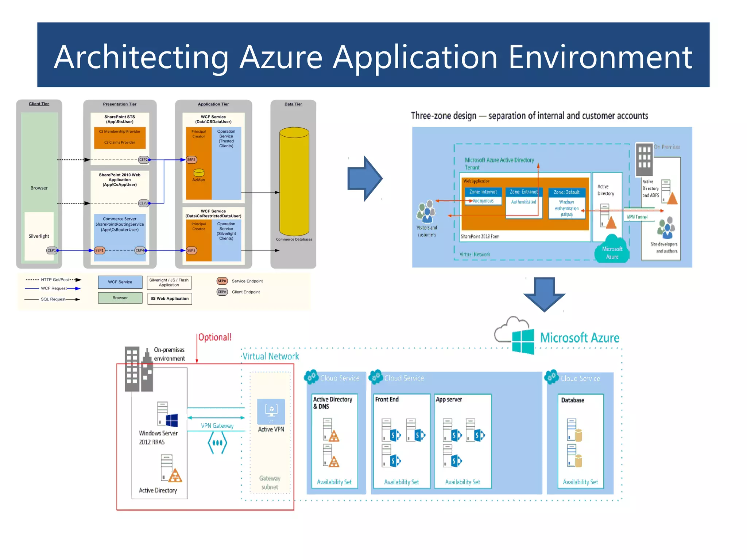Viewport: 747px width, 560px height.
Task: Click the Virtual Network label
Action: (x=271, y=356)
